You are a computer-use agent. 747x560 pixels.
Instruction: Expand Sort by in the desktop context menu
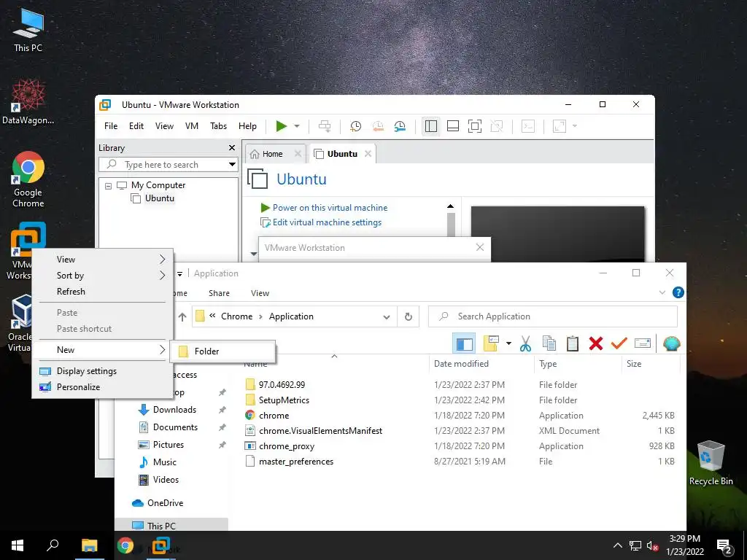(x=102, y=275)
